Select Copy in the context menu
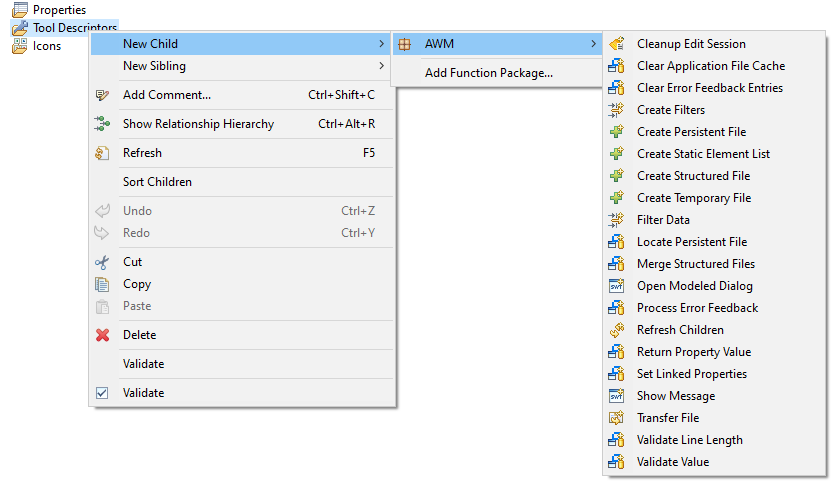 [x=243, y=284]
